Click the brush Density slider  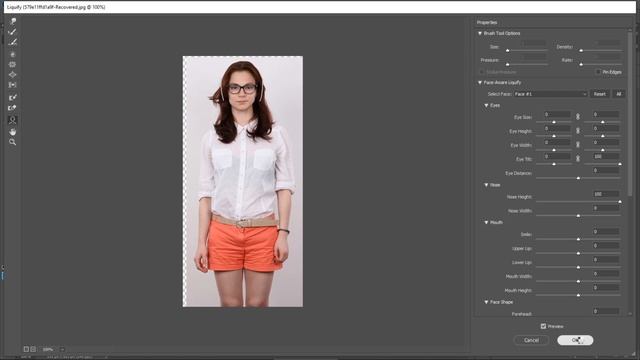[x=601, y=51]
